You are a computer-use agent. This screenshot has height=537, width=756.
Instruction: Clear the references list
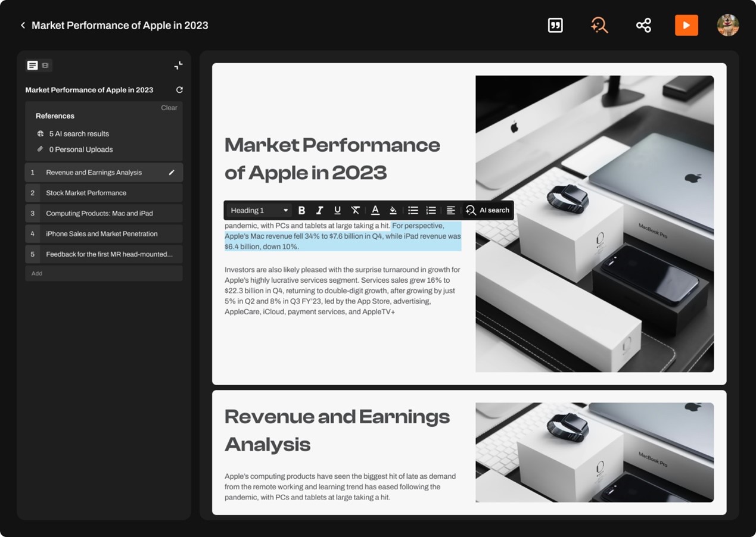point(169,108)
